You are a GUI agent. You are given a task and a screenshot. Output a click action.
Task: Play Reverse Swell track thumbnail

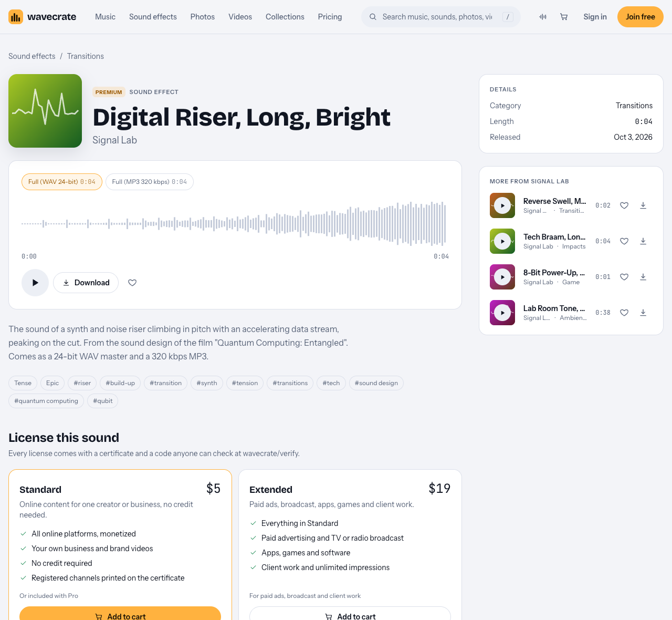(x=502, y=205)
